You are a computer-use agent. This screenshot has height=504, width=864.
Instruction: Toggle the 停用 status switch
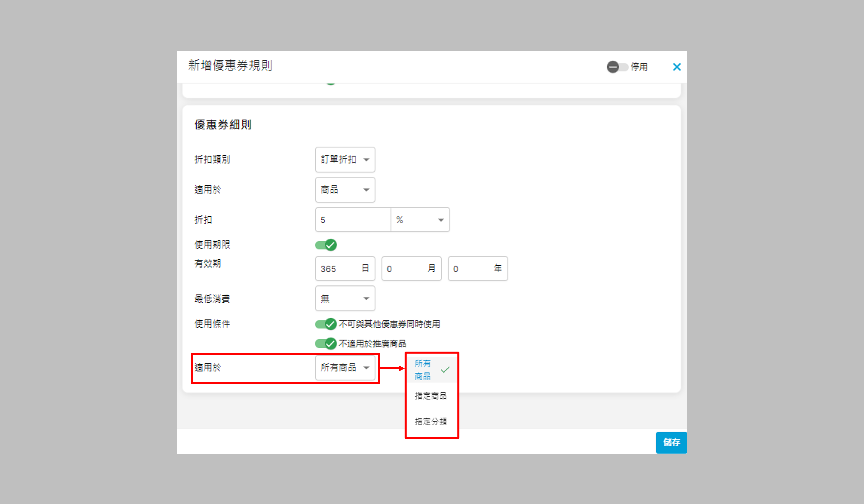(x=617, y=67)
